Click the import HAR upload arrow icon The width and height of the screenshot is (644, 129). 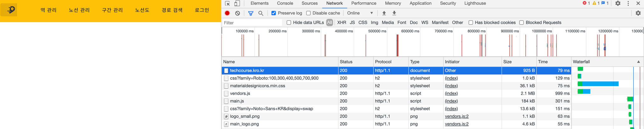pos(384,13)
